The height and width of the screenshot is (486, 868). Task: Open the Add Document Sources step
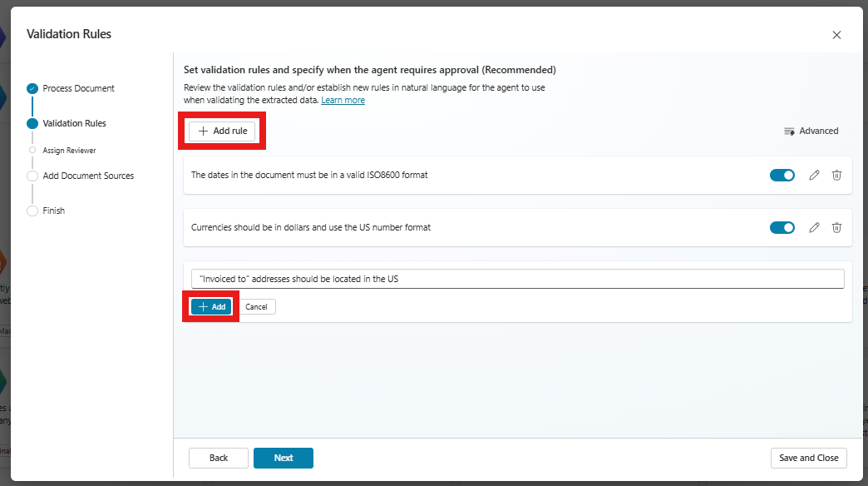pos(87,176)
